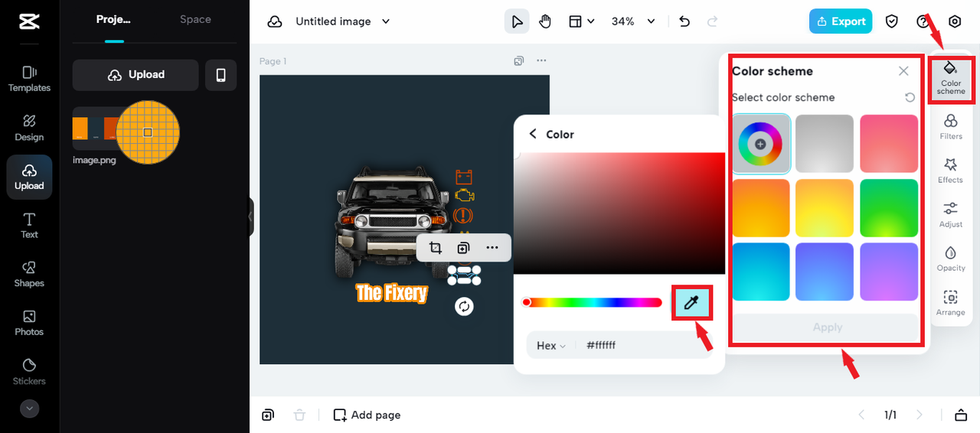Go back from the Color panel
The height and width of the screenshot is (433, 980).
tap(533, 134)
